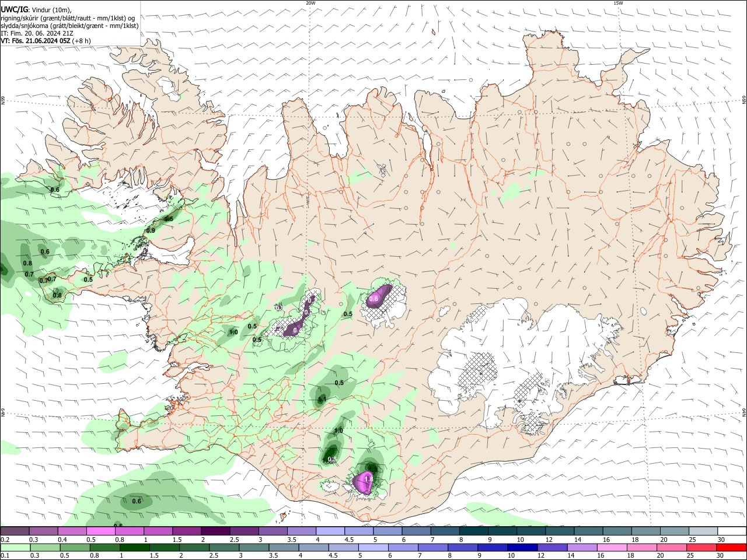
Task: Pick the crimson rain swatch starting at 25
Action: [703, 548]
